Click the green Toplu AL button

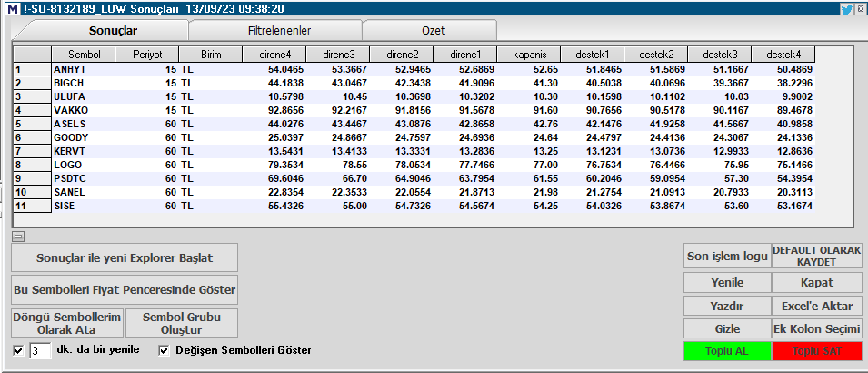coord(727,351)
